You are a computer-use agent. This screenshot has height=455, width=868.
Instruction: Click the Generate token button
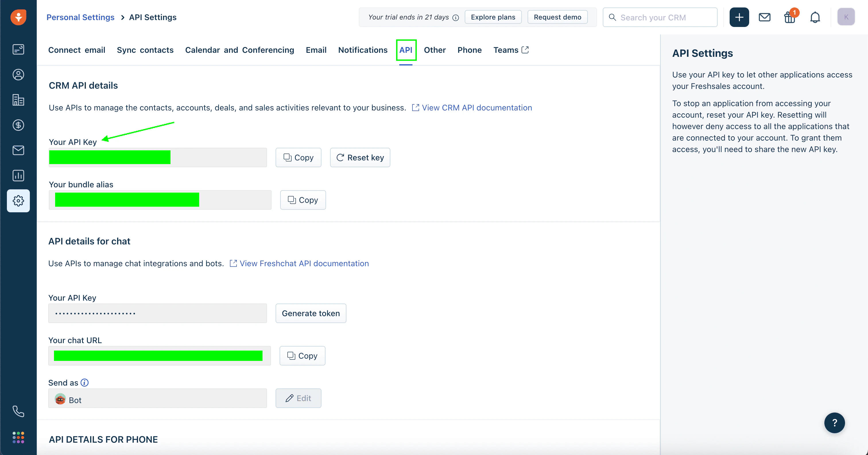coord(311,313)
